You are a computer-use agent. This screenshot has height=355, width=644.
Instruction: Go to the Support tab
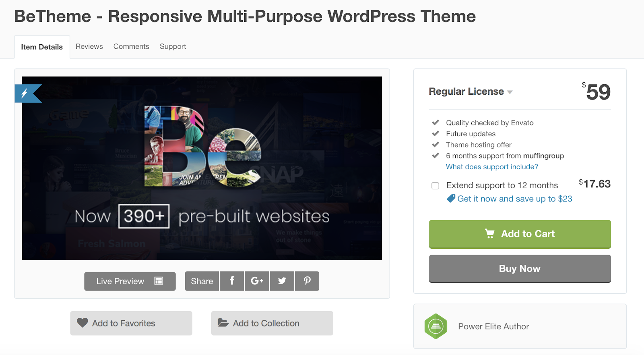pyautogui.click(x=173, y=46)
